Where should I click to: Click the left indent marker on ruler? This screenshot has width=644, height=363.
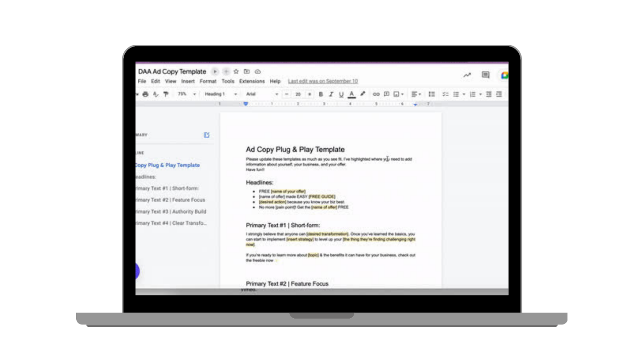246,104
